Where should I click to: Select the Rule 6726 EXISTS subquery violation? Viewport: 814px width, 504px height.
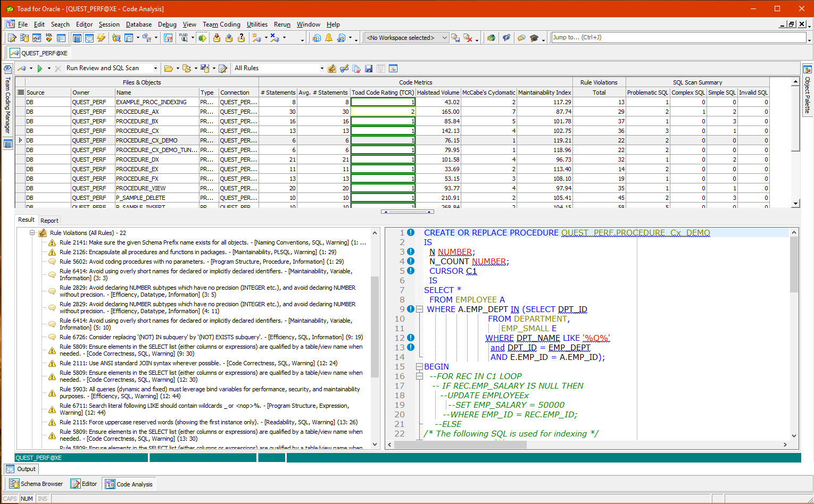click(x=211, y=337)
